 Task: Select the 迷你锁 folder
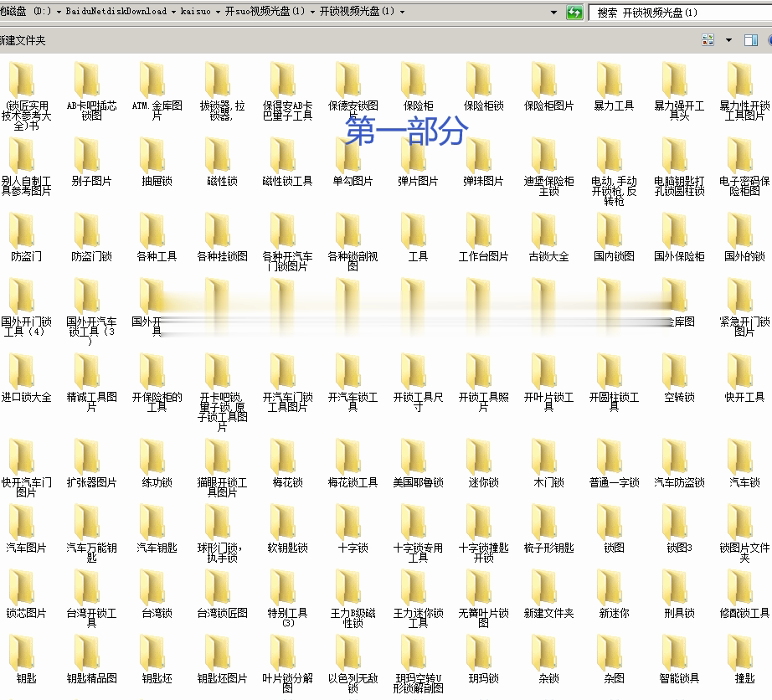[x=483, y=464]
